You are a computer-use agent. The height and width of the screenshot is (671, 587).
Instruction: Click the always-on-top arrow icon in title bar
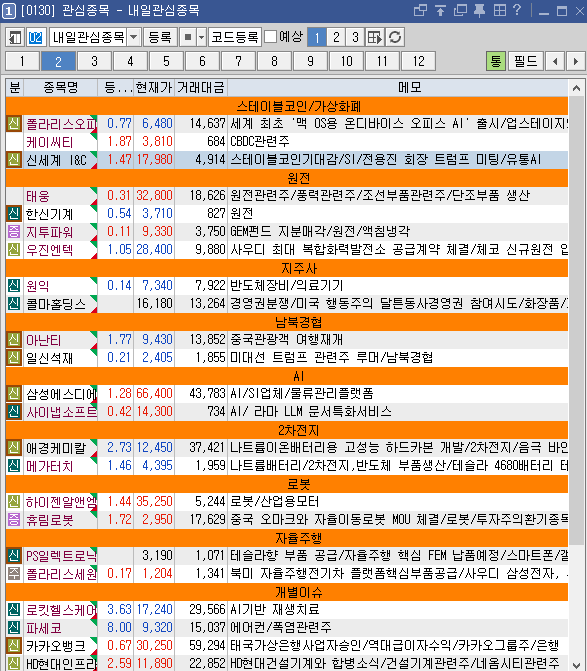coord(440,10)
